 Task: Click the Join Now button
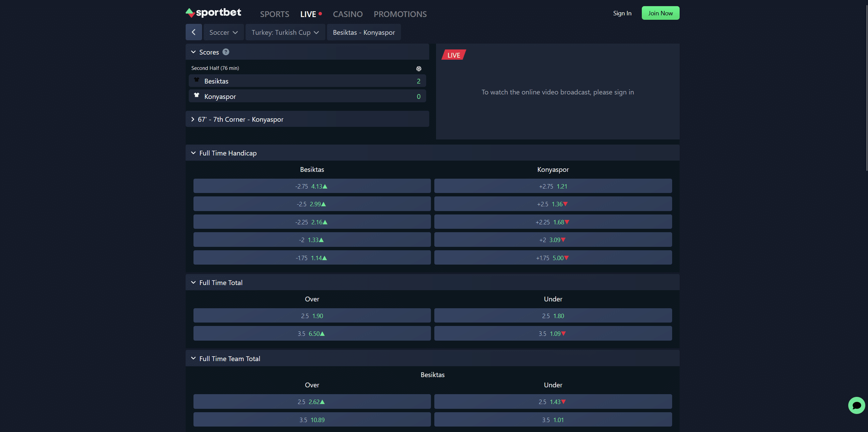click(x=660, y=13)
